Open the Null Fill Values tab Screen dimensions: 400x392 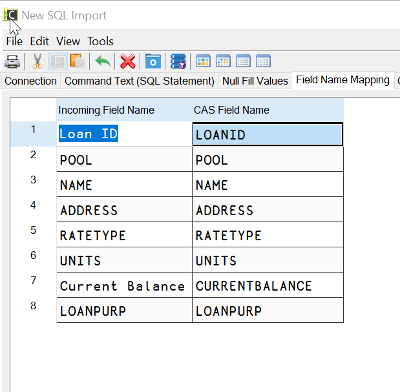tap(255, 81)
